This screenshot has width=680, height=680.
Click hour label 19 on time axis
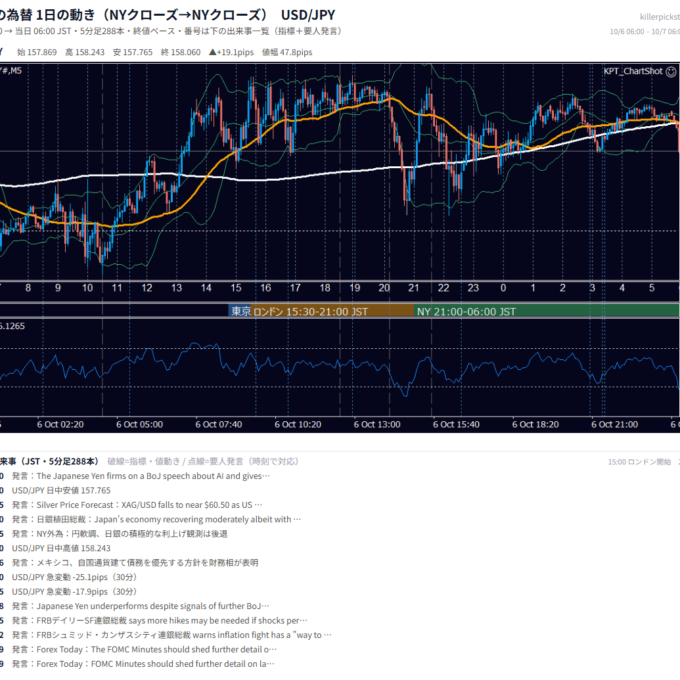tap(355, 288)
